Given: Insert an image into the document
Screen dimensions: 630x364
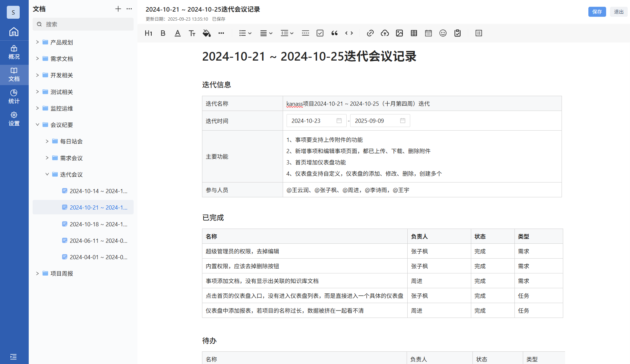Looking at the screenshot, I should click(x=399, y=33).
